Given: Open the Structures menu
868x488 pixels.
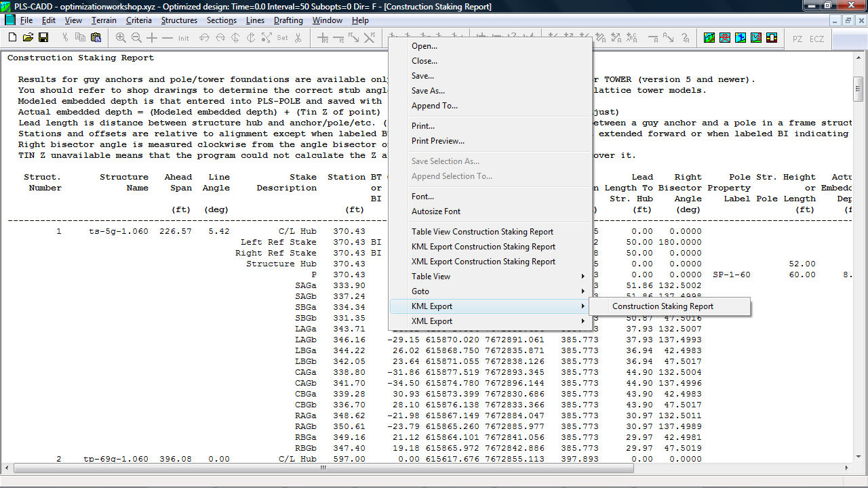Looking at the screenshot, I should [x=179, y=20].
